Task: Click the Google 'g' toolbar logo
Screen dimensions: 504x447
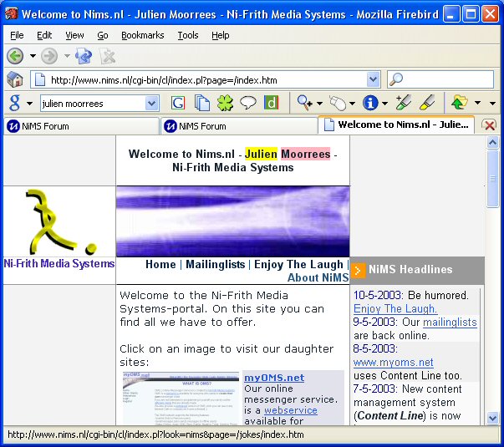Action: tap(14, 103)
